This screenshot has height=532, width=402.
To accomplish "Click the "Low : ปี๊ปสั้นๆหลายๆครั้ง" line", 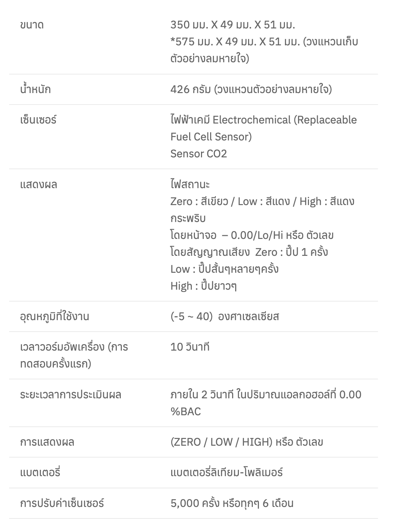I will click(x=224, y=269).
